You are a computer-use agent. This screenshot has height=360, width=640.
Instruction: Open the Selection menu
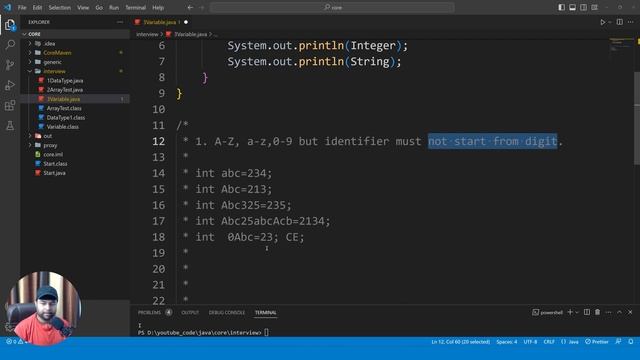60,7
